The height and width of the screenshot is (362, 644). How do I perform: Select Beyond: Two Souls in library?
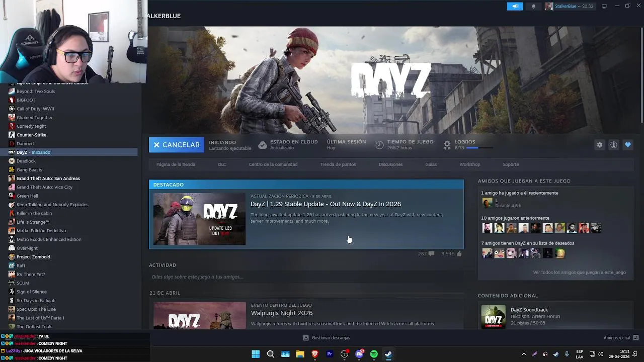tap(36, 92)
